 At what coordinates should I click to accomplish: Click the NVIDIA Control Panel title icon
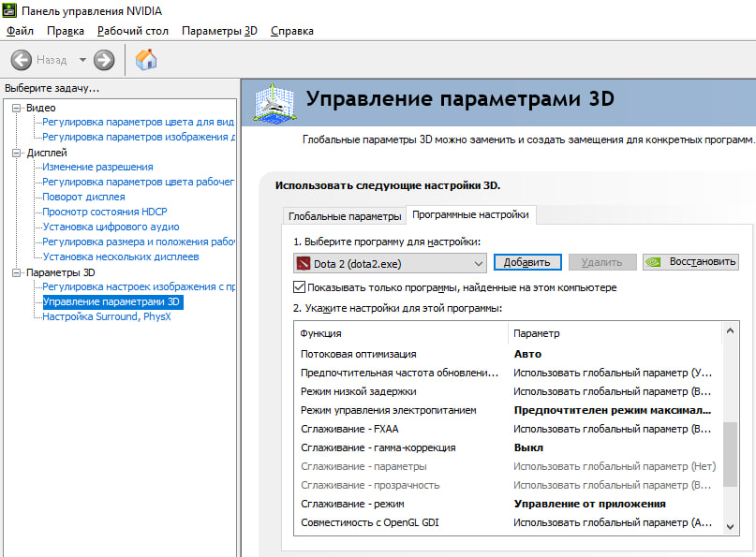click(x=9, y=10)
